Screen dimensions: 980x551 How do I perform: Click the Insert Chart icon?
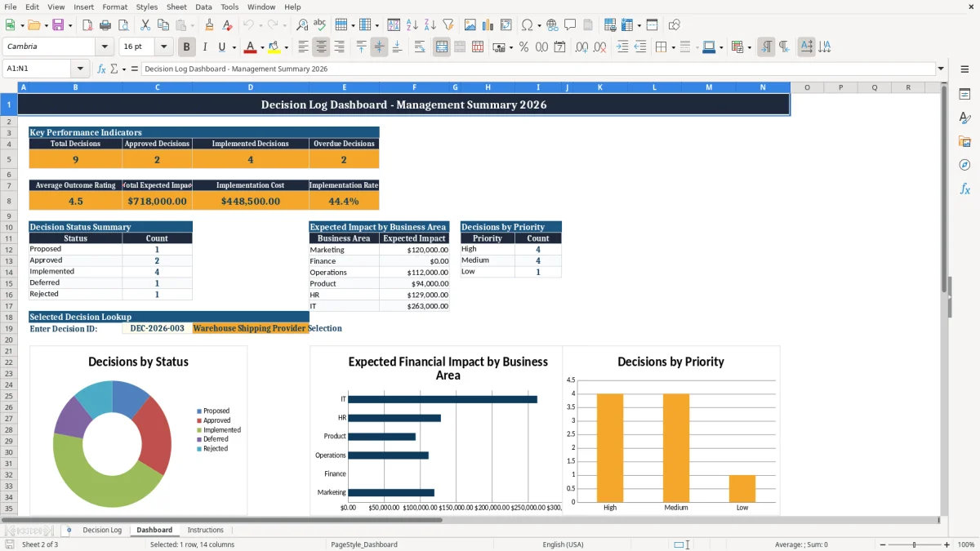tap(488, 25)
